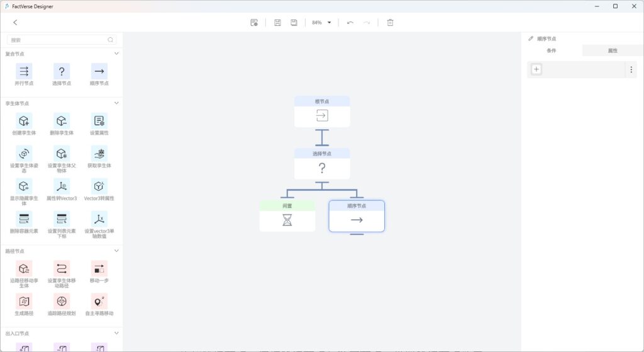The image size is (644, 352).
Task: Choose the 自主寻路移动 node icon
Action: coord(99,301)
